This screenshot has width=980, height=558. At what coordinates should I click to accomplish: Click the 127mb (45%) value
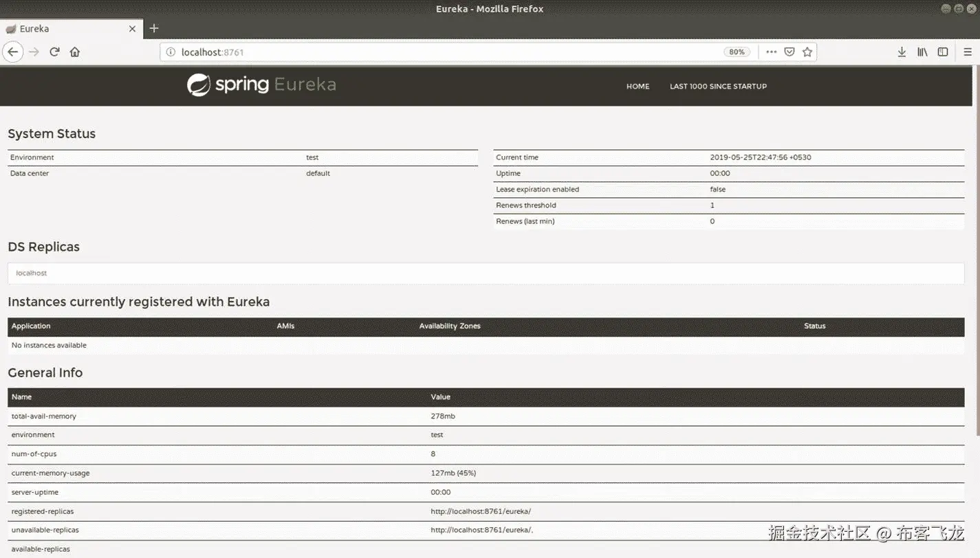pyautogui.click(x=453, y=473)
